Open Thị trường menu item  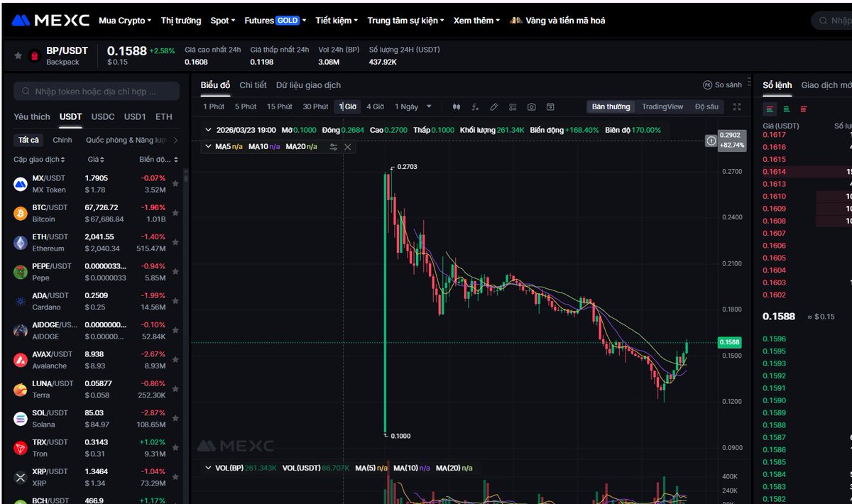[x=181, y=21]
